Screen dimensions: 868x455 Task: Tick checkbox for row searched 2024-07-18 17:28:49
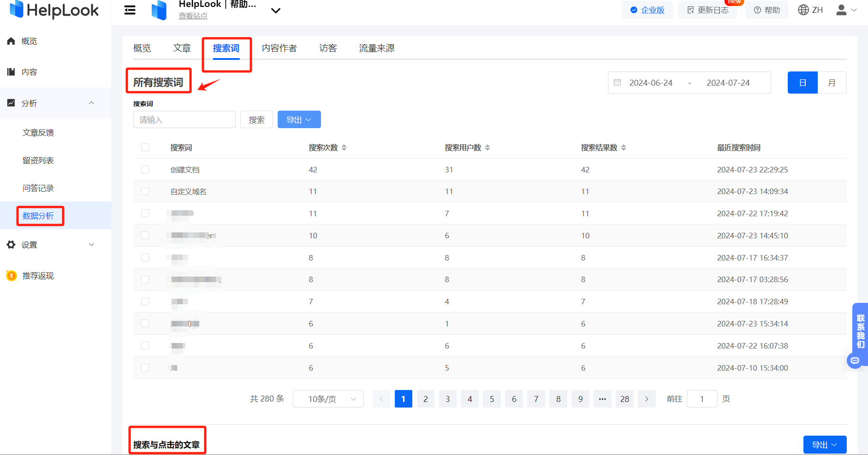click(145, 301)
